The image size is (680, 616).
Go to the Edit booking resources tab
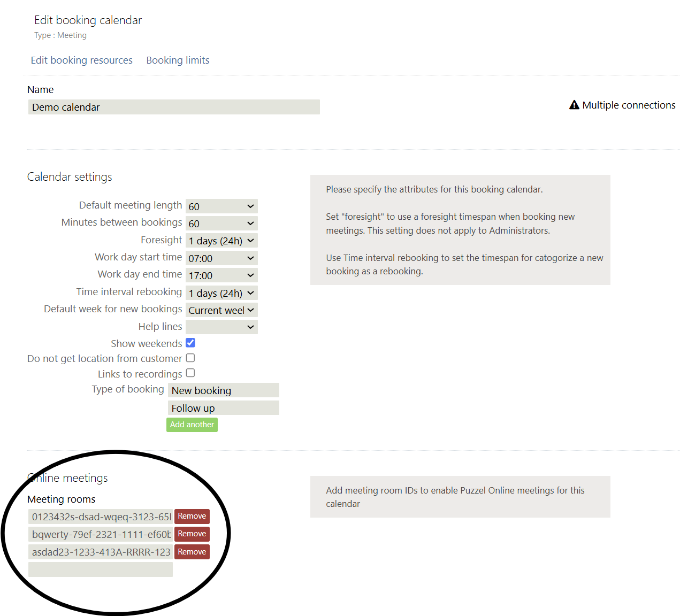point(82,60)
